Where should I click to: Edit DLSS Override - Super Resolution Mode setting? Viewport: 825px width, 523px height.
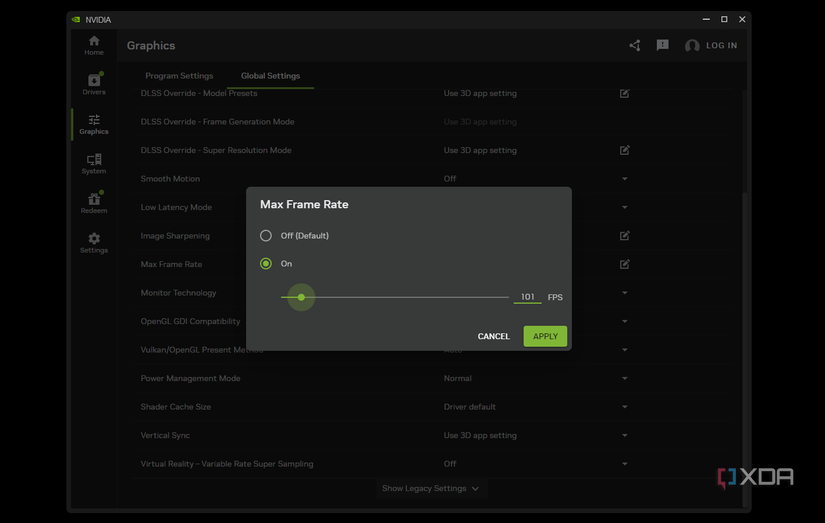pos(625,150)
